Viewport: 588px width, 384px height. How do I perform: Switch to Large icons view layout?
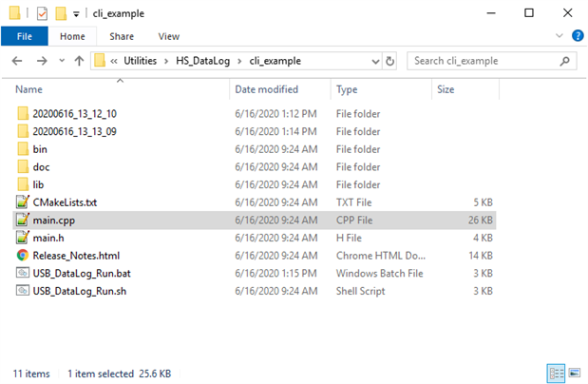pyautogui.click(x=575, y=374)
